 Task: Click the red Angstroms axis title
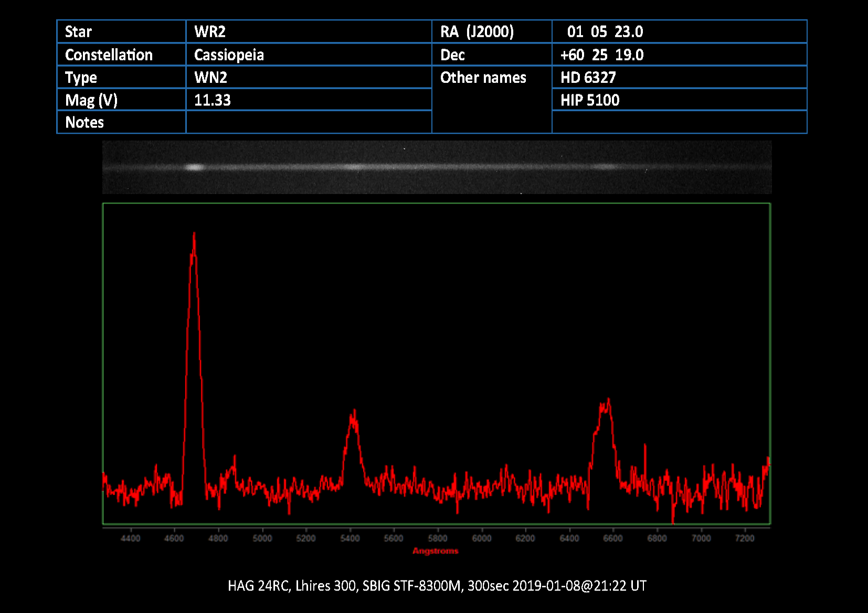tap(435, 551)
